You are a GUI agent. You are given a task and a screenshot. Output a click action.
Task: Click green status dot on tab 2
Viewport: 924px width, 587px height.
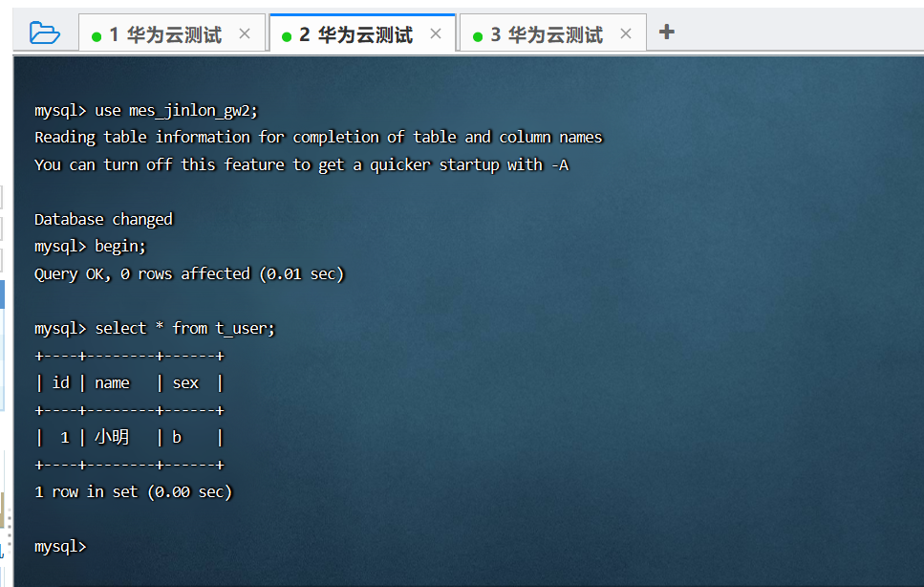tap(287, 36)
